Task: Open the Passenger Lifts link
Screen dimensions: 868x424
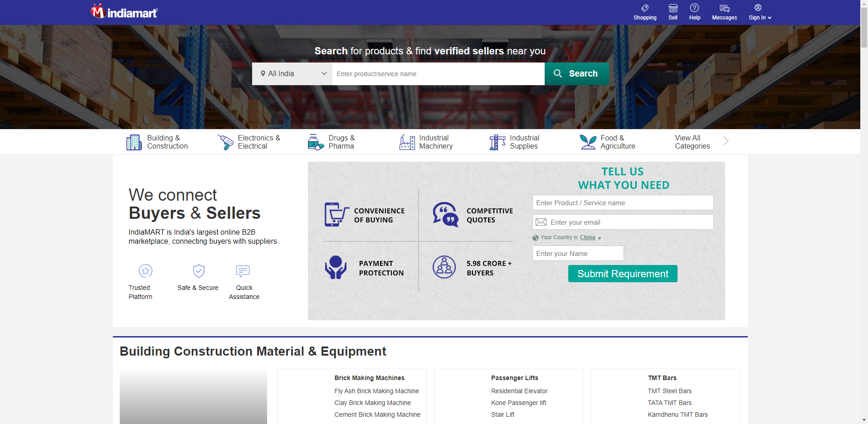Action: (x=515, y=378)
